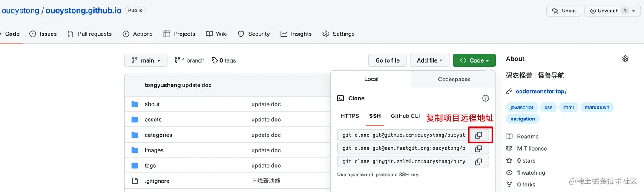Viewport: 644px width, 192px height.
Task: Open the oucystong.github.io repository link
Action: tap(83, 11)
